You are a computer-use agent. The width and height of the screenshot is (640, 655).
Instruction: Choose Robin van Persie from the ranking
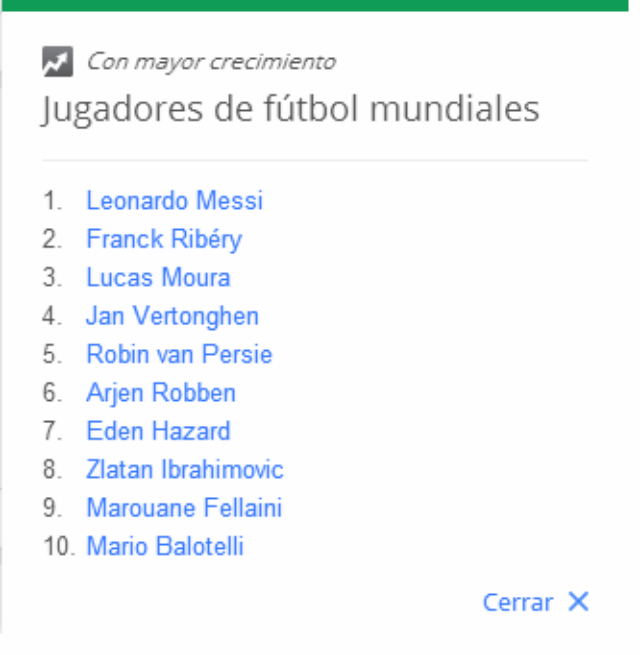[179, 355]
